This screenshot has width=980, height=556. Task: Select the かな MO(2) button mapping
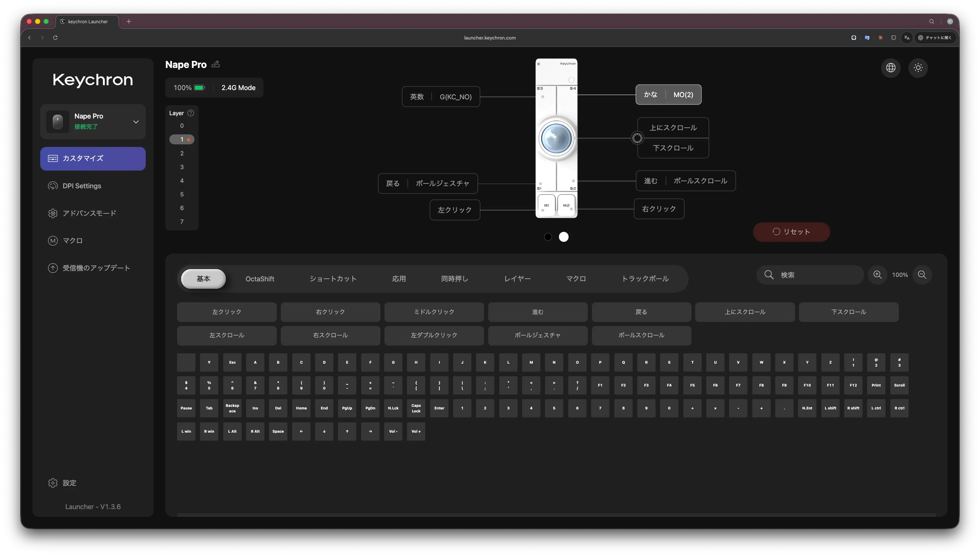click(x=668, y=94)
